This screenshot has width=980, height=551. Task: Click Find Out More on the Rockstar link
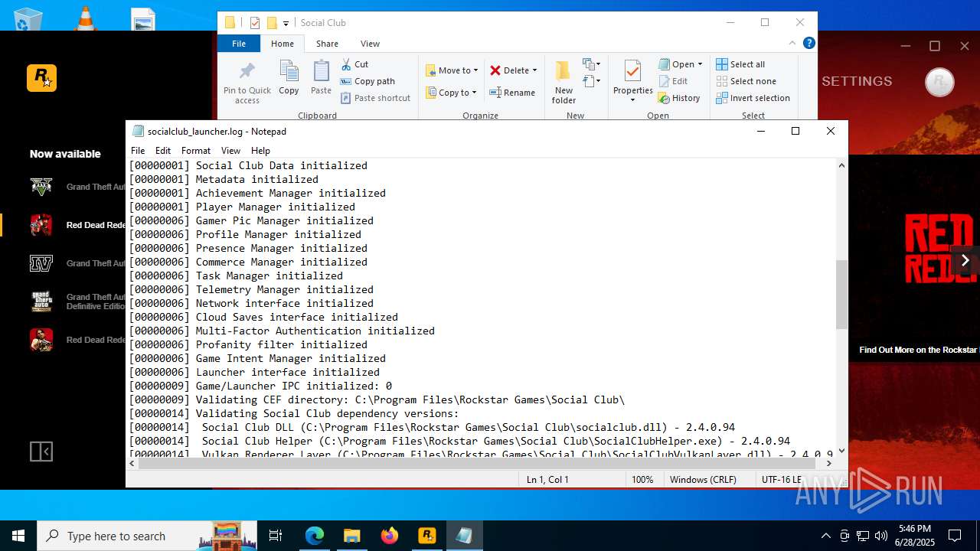click(x=919, y=350)
